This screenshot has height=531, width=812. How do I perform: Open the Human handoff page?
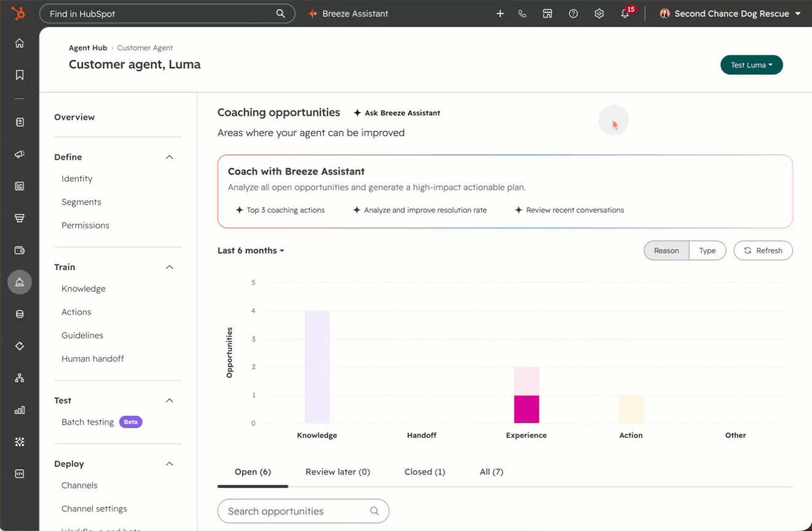pos(93,359)
